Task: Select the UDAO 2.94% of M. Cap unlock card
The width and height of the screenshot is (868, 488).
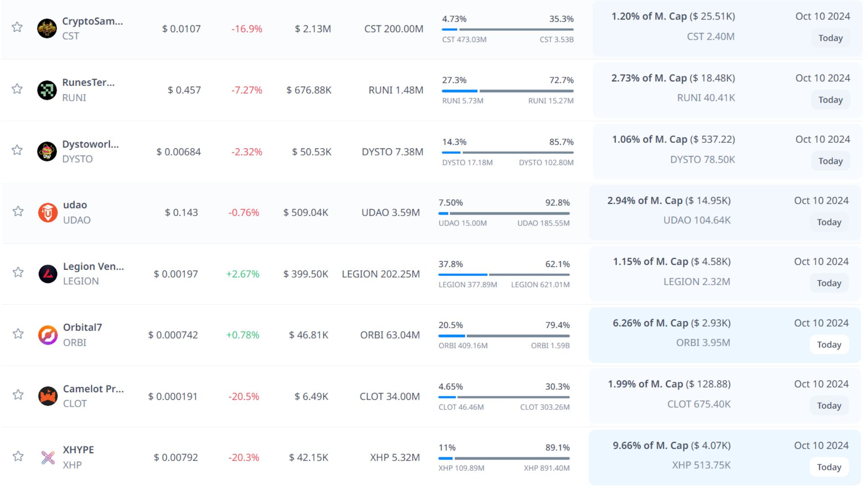Action: click(x=725, y=211)
